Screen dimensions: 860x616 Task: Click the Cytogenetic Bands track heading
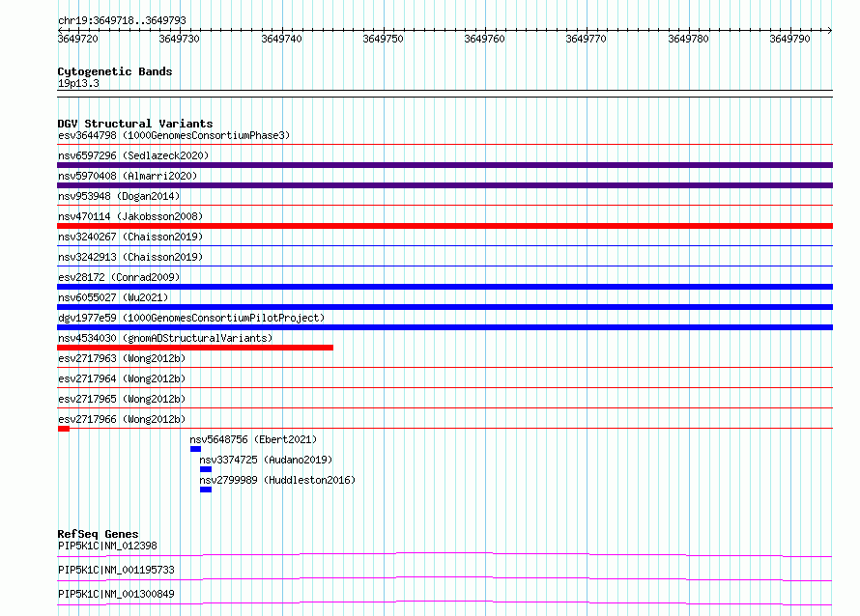(x=115, y=71)
